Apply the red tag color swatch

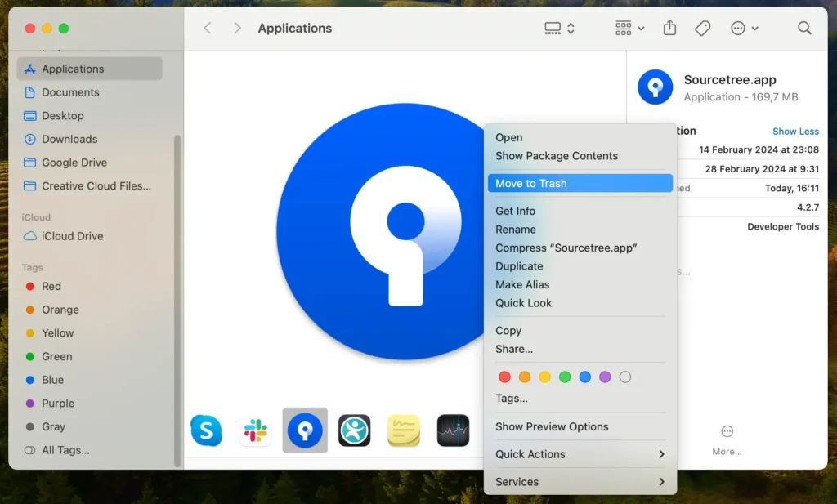(504, 377)
